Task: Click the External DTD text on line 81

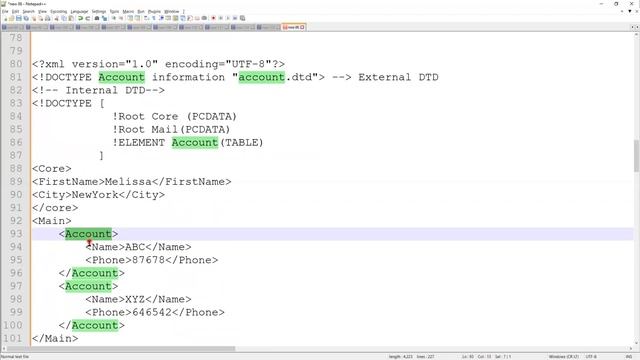Action: coord(398,77)
